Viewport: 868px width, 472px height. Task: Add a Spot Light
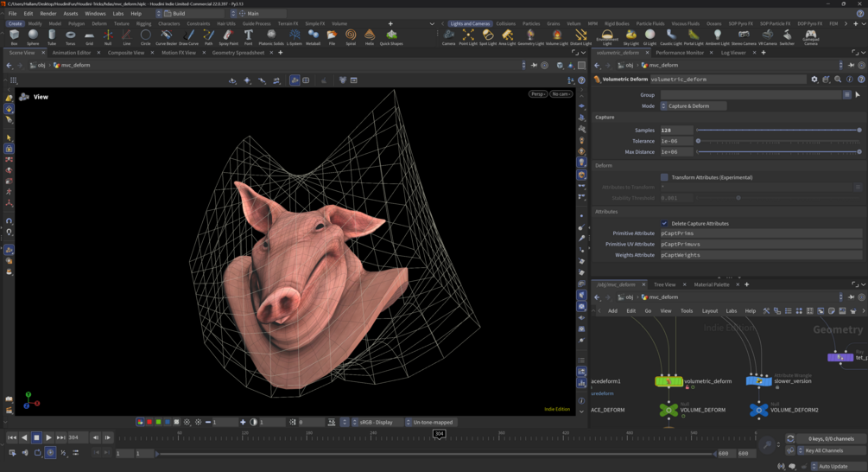488,37
